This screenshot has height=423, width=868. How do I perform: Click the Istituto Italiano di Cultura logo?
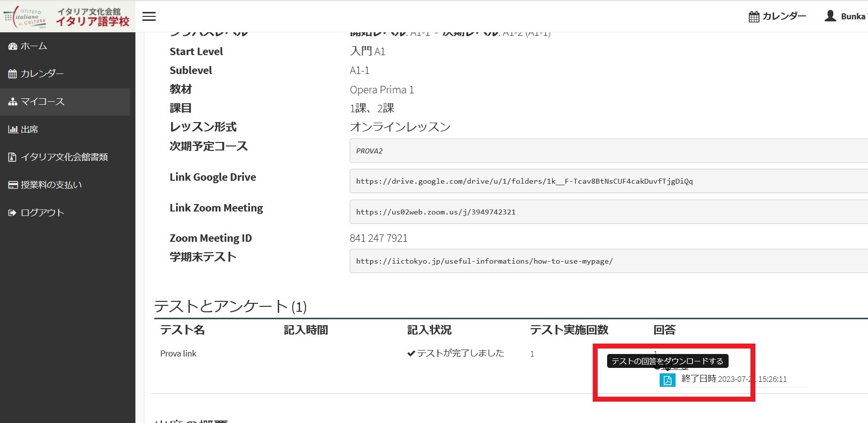[67, 16]
